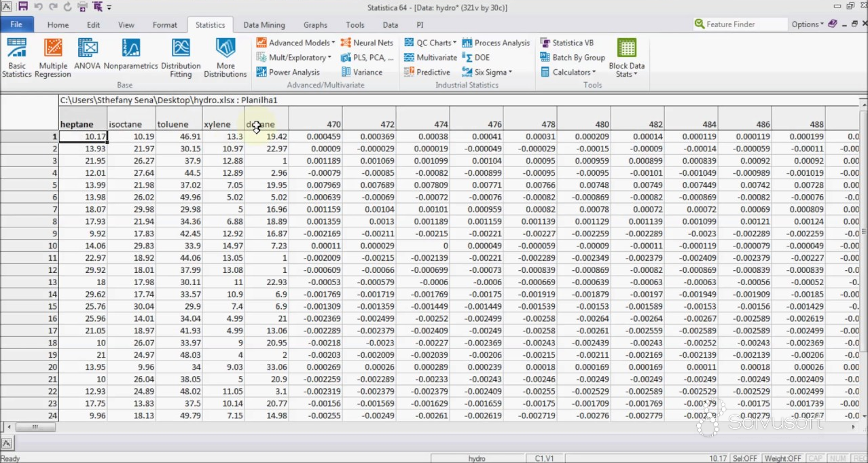Screen dimensions: 868x463
Task: Toggle Sel:OFF in the status bar
Action: pos(745,459)
